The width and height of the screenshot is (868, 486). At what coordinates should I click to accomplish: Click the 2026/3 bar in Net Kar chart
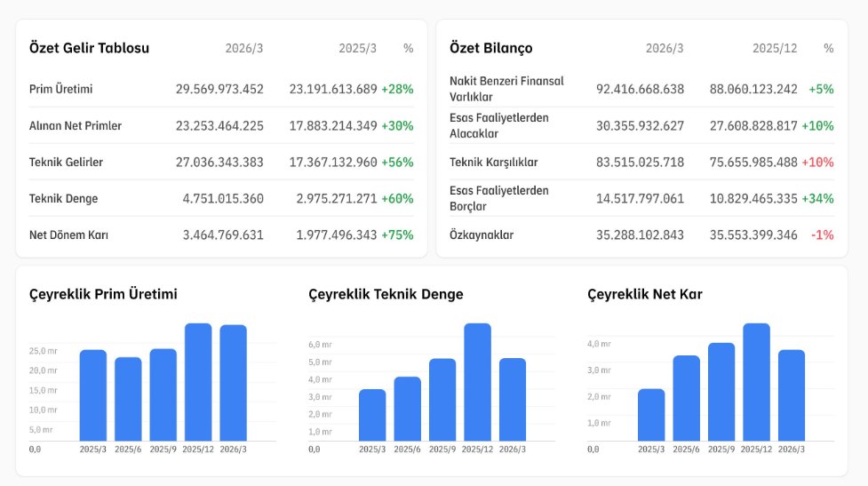point(792,395)
